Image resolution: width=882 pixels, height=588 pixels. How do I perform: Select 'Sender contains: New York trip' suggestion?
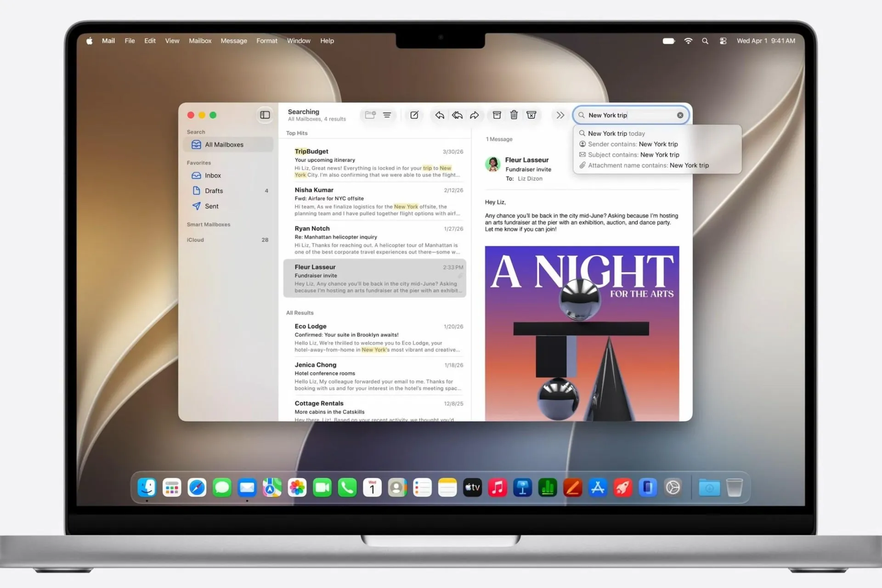[657, 144]
